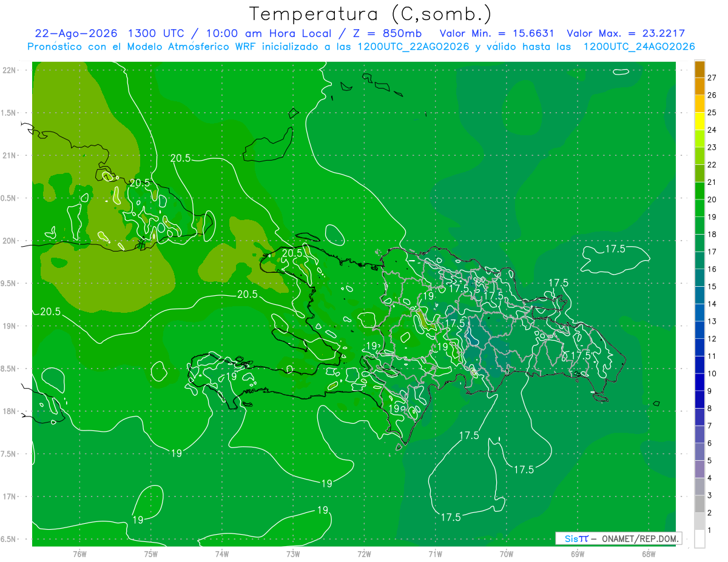Screen dimensions: 728x562
Task: Click the "68W" longitude axis label
Action: [648, 554]
